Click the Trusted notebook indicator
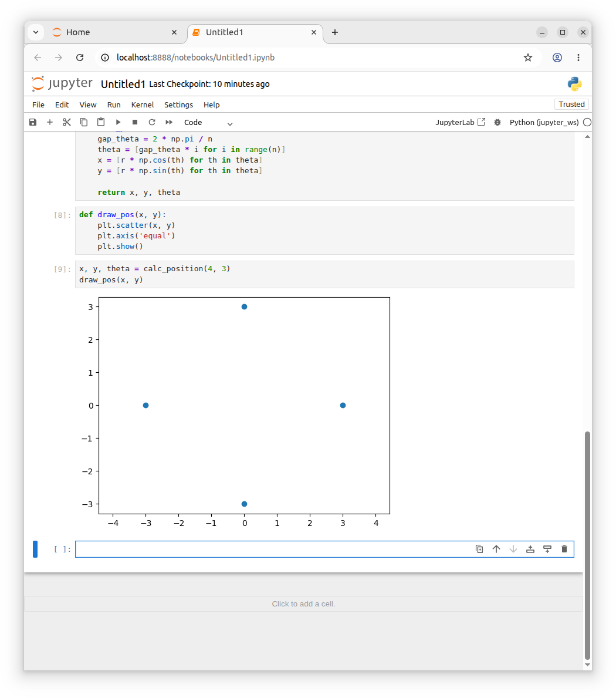Screen dimensions: 616x698 click(571, 104)
